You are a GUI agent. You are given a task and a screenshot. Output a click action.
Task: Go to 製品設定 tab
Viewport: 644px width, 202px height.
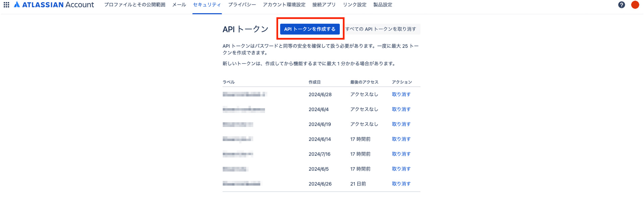point(383,5)
